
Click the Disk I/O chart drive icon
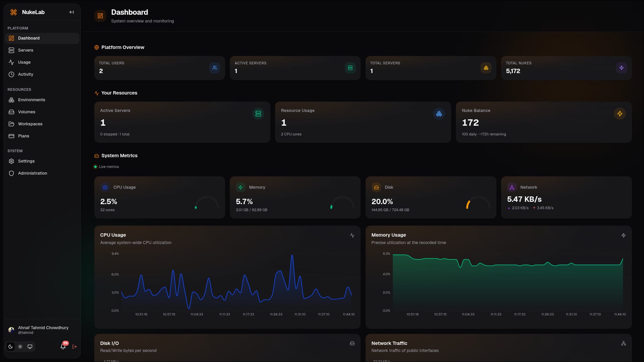[x=352, y=343]
